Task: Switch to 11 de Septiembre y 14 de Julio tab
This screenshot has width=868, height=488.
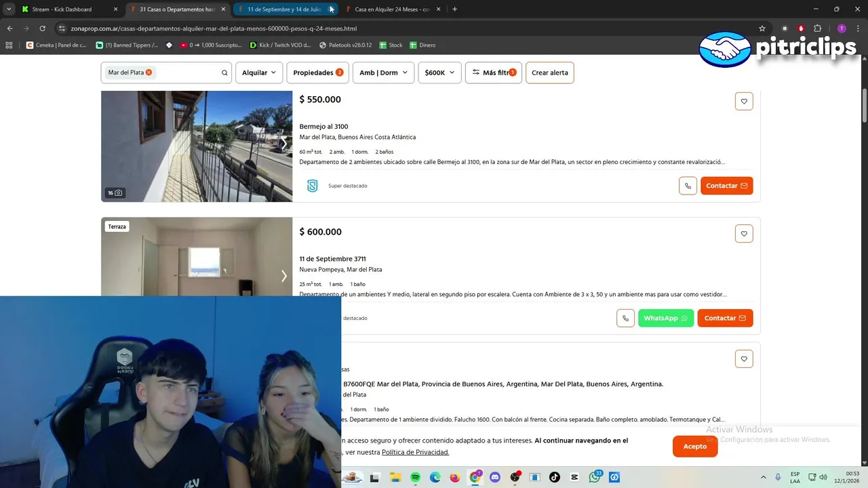Action: tap(284, 9)
